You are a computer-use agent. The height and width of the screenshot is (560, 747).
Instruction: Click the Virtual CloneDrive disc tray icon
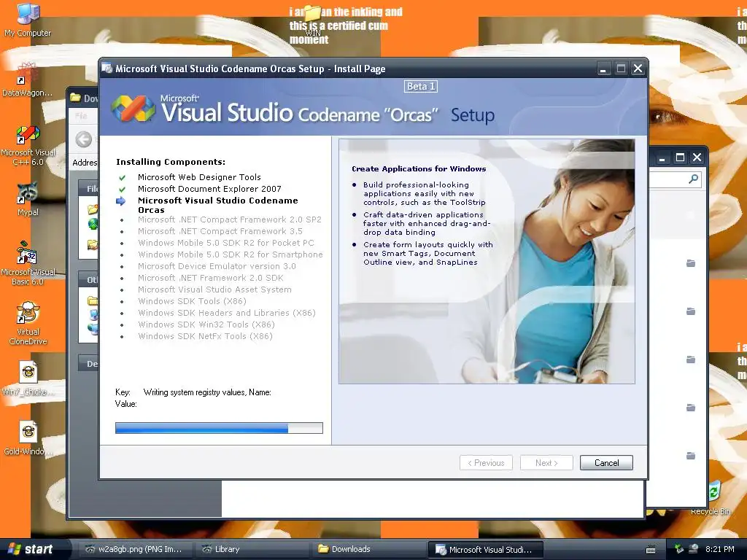[694, 549]
